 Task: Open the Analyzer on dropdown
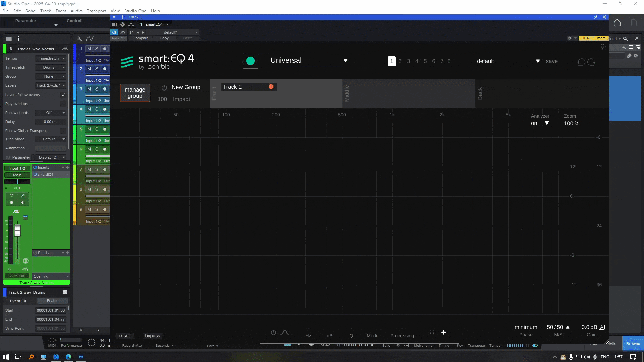pyautogui.click(x=547, y=123)
